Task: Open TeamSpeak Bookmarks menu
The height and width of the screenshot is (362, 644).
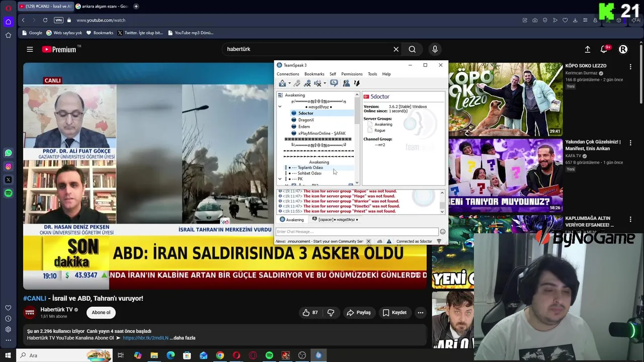Action: [x=314, y=74]
